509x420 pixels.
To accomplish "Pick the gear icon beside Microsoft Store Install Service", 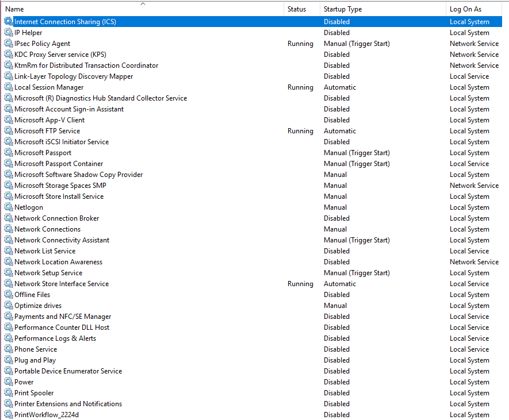I will coord(9,196).
